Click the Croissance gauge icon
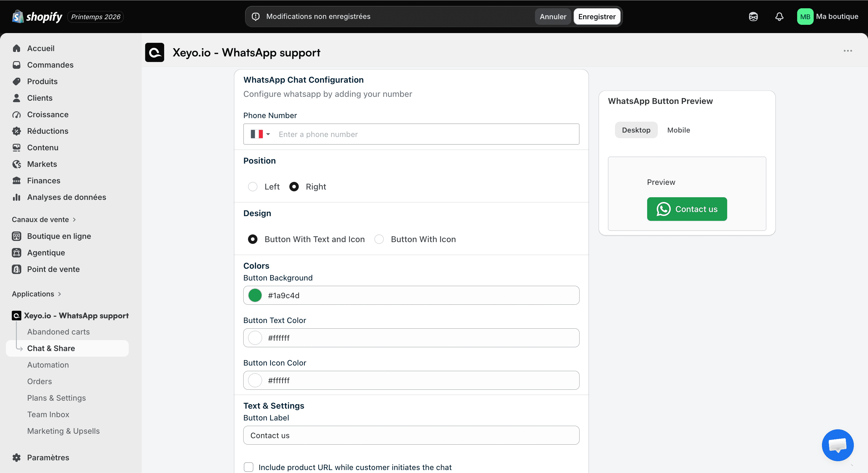Screen dimensions: 868x473 17,114
